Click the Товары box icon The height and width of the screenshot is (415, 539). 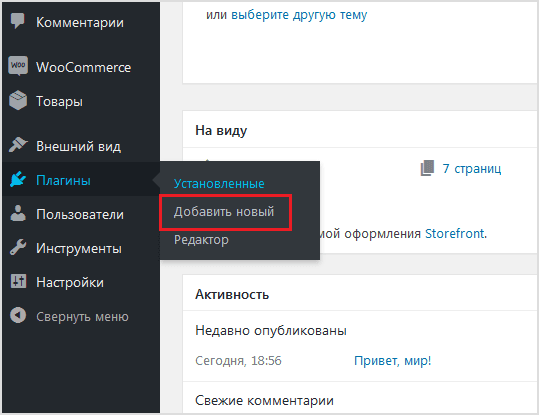(x=18, y=100)
